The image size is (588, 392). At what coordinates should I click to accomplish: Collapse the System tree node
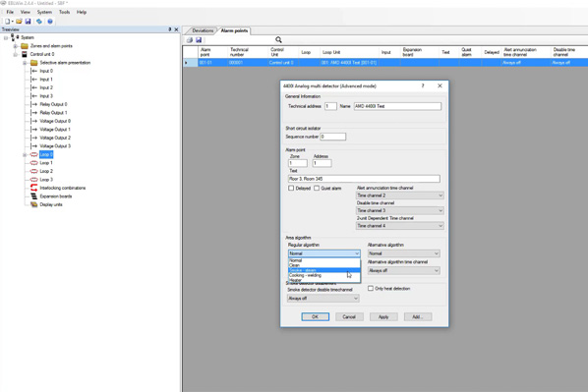point(6,37)
